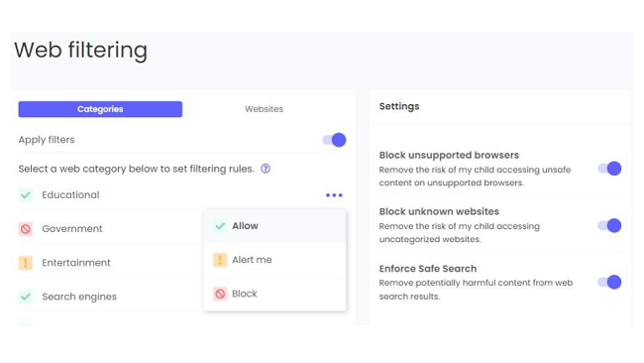
Task: Click the Settings panel heading
Action: [x=399, y=106]
